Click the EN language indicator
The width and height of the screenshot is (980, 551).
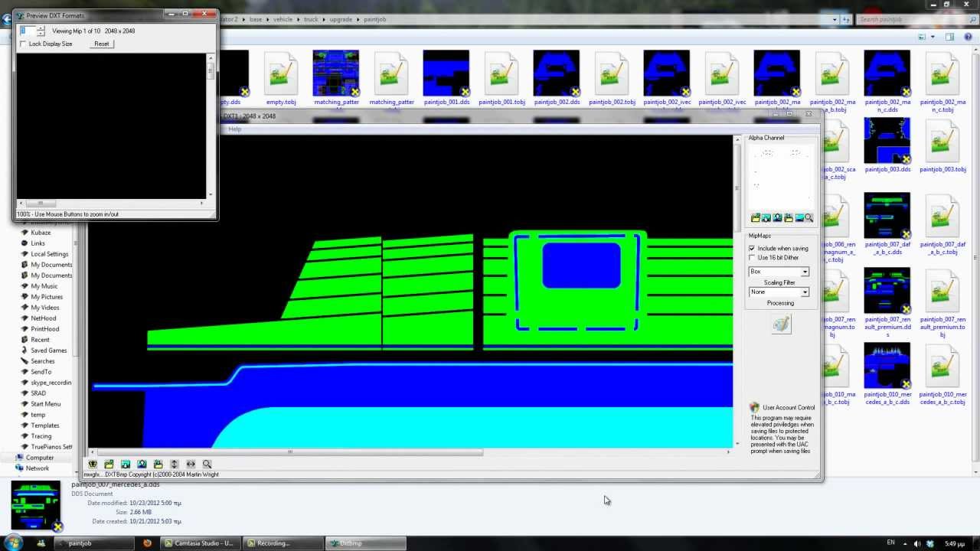click(890, 543)
